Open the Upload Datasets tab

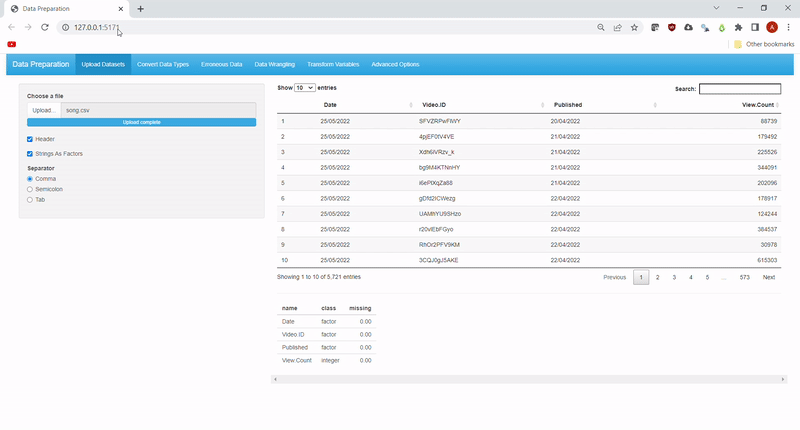click(103, 64)
